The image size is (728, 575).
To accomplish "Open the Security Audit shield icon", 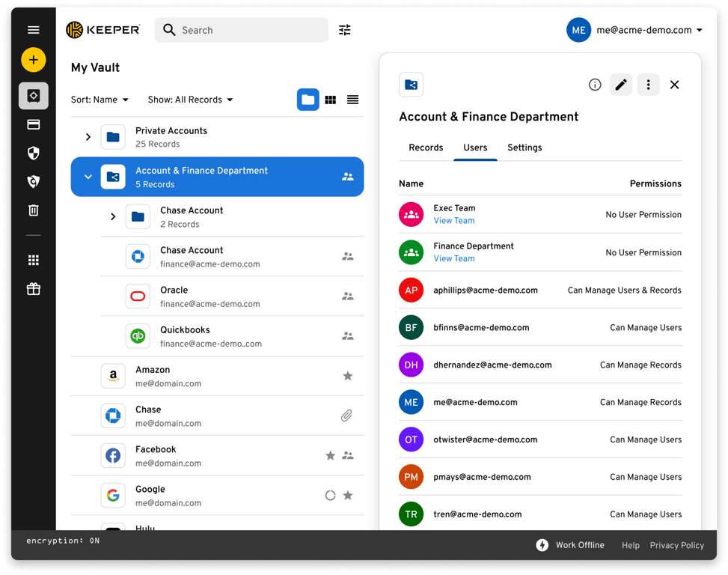I will (x=34, y=153).
